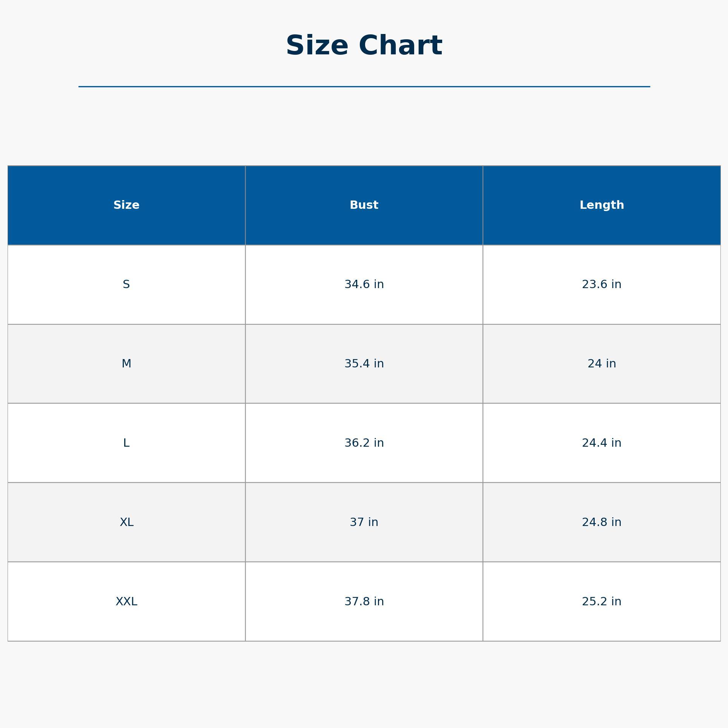
Task: Select the Size column header
Action: pyautogui.click(x=126, y=205)
